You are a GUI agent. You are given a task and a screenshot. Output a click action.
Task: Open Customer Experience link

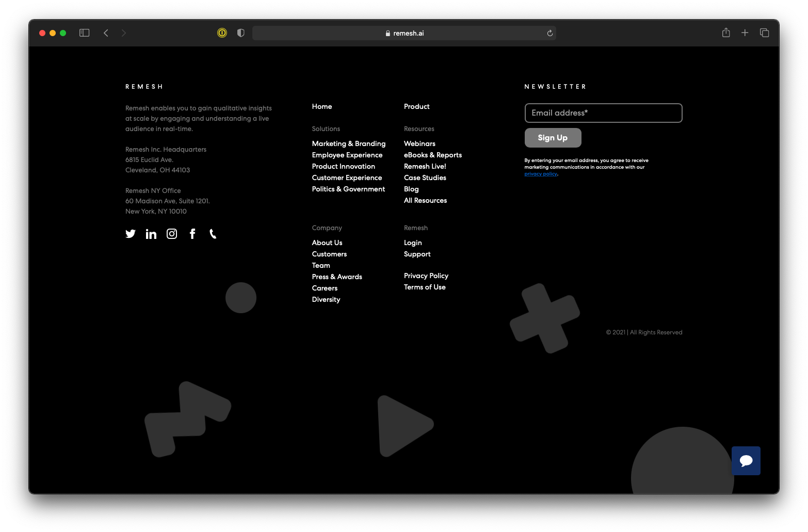pos(347,178)
